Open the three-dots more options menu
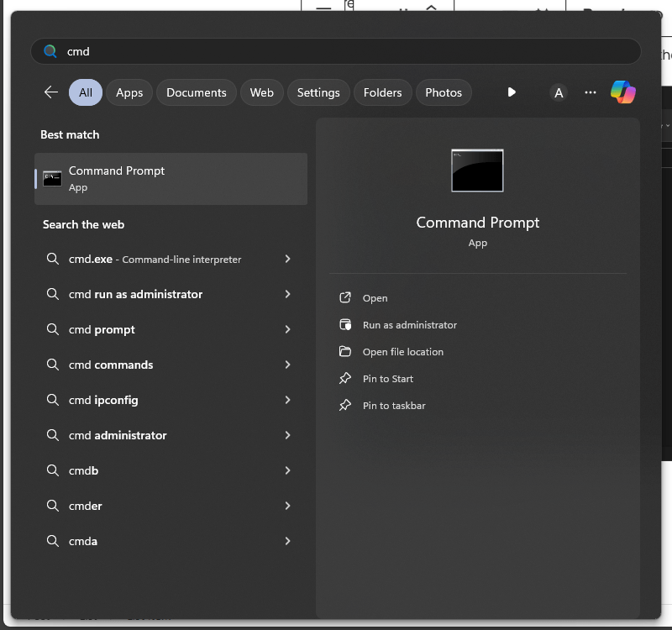Screen dimensions: 672x630 (x=591, y=92)
